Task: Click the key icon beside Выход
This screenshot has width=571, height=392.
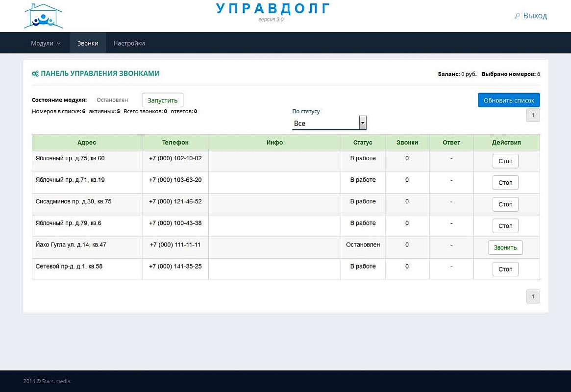Action: 517,16
